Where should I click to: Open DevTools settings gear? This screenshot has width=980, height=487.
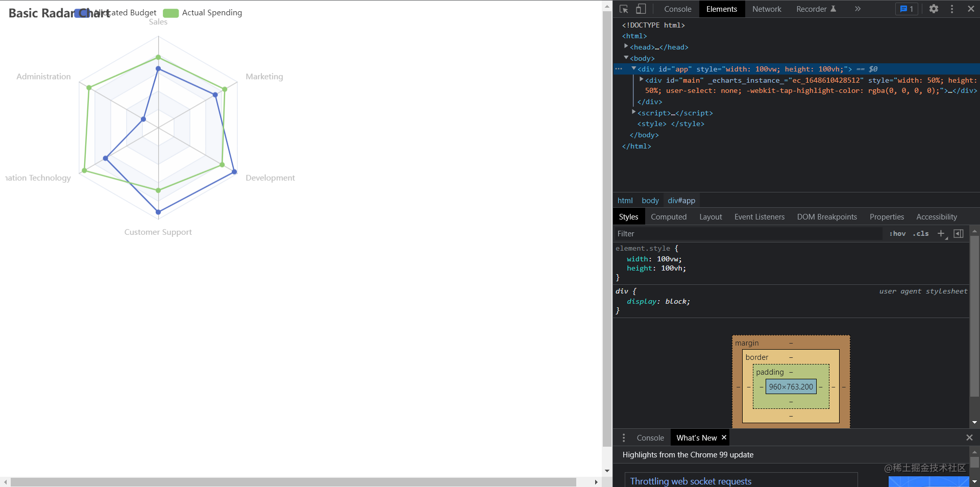pyautogui.click(x=934, y=9)
